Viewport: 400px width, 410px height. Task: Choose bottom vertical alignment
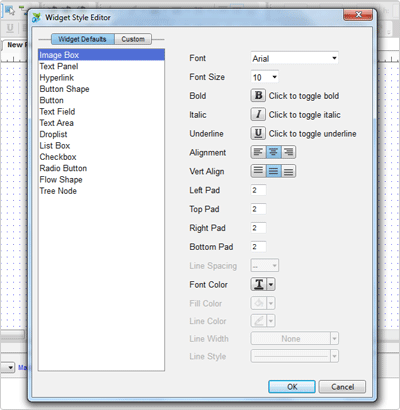(x=288, y=171)
